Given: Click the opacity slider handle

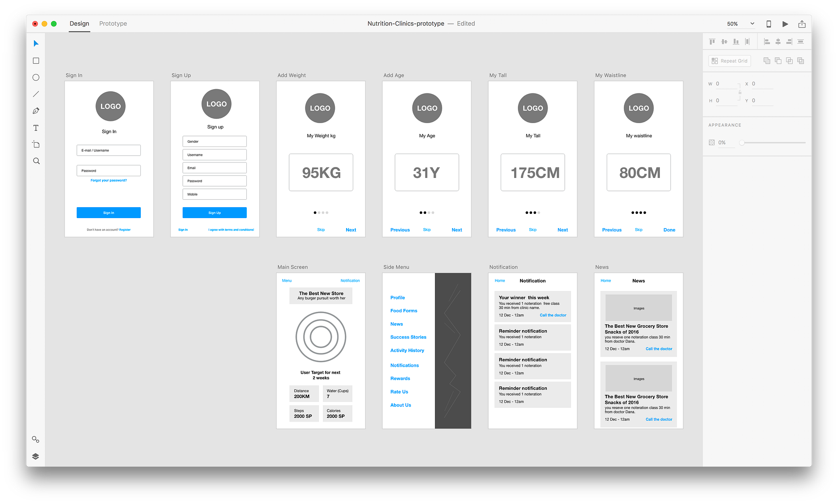Looking at the screenshot, I should click(742, 143).
